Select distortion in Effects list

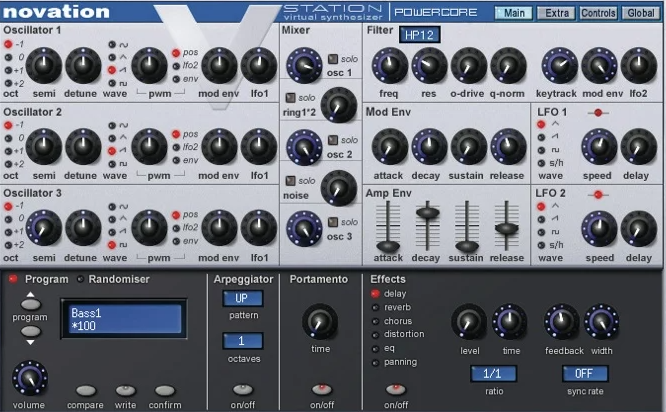click(x=375, y=335)
